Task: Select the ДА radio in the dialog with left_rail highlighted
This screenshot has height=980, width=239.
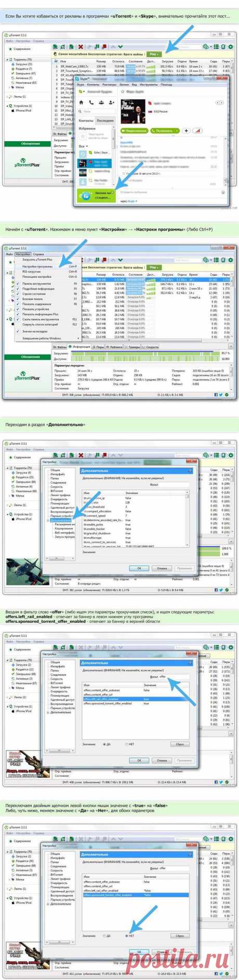Action: point(104,744)
